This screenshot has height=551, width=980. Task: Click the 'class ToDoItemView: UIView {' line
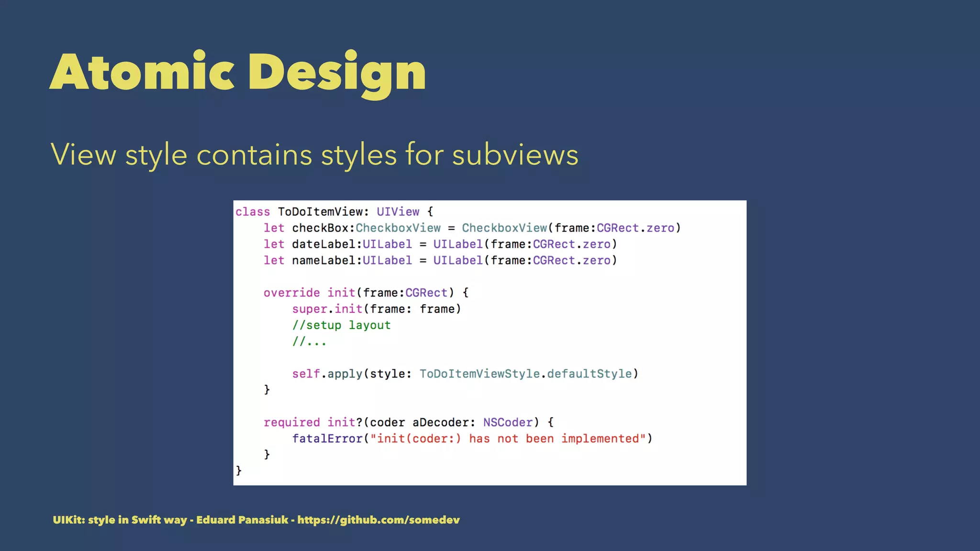pos(334,211)
